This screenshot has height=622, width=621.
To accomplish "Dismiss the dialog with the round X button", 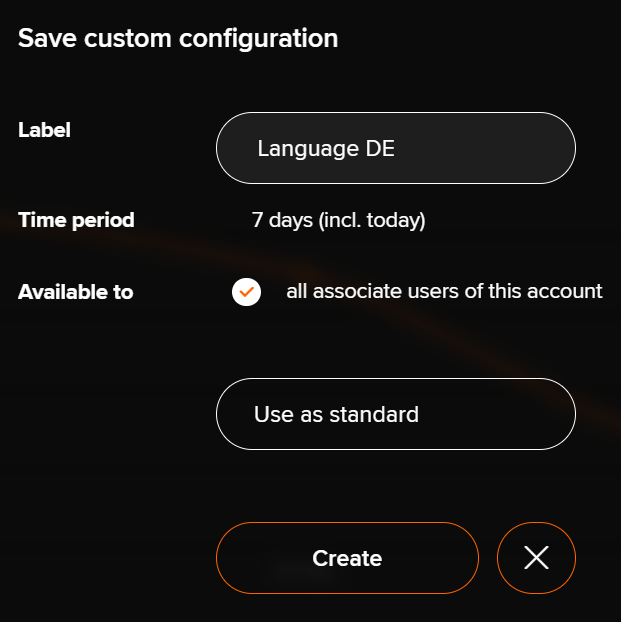I will point(536,558).
